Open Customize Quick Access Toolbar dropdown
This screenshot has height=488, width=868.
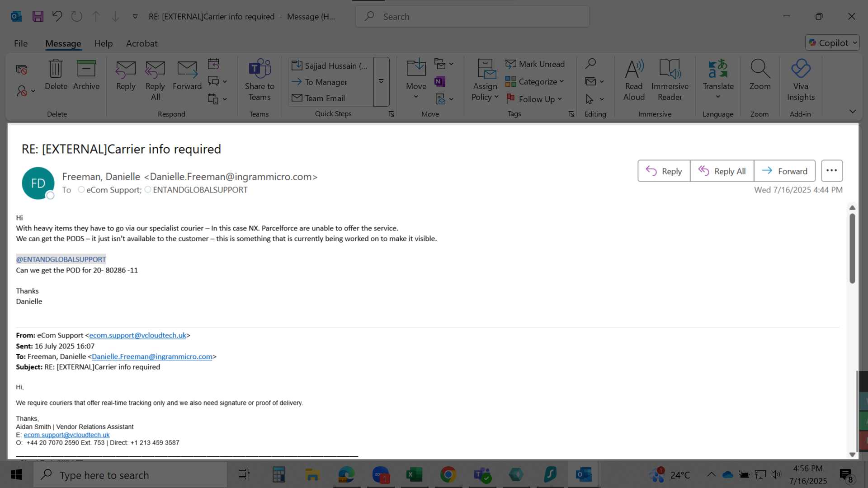[x=135, y=17]
